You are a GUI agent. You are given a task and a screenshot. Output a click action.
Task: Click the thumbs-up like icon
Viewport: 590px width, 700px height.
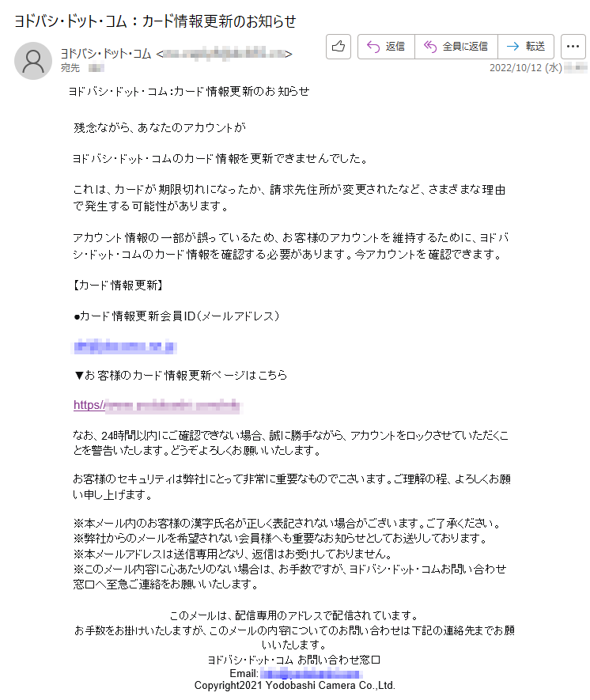338,47
